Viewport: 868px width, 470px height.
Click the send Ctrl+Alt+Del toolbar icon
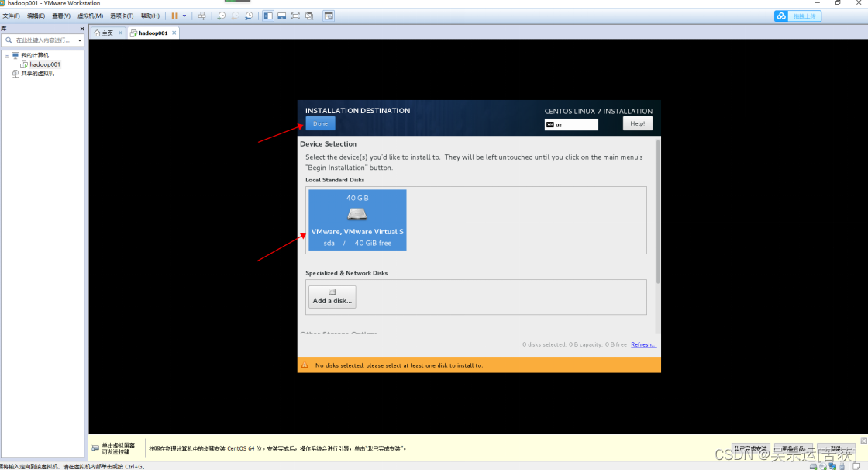(x=202, y=16)
